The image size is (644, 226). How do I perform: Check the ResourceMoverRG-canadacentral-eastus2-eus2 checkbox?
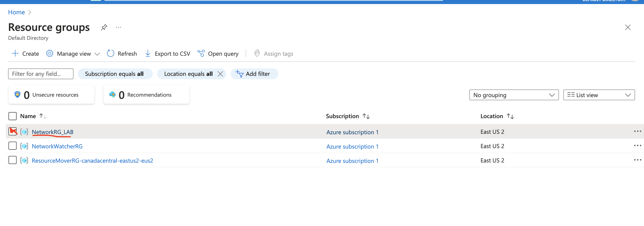[x=13, y=160]
